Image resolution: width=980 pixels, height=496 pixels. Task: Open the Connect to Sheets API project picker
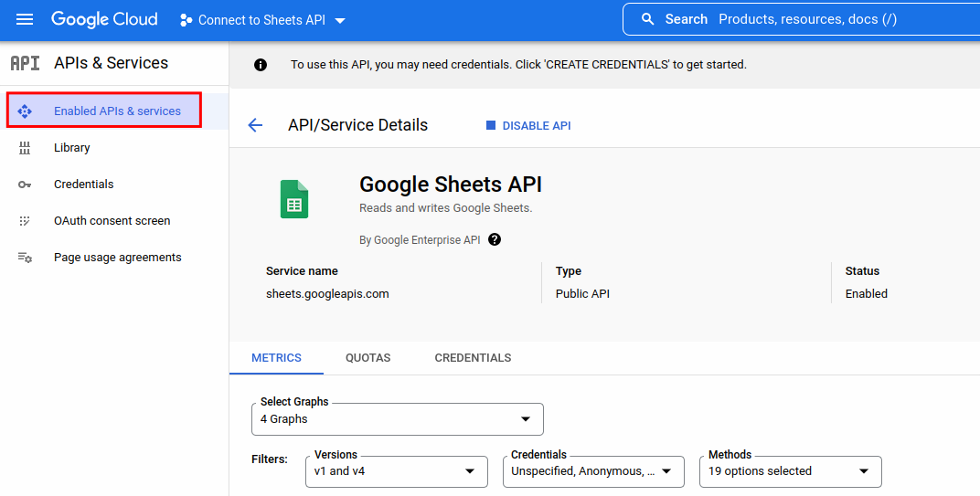coord(262,20)
